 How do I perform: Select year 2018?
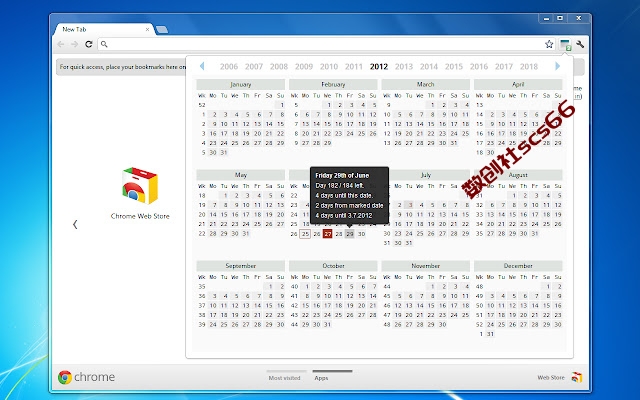pyautogui.click(x=529, y=67)
